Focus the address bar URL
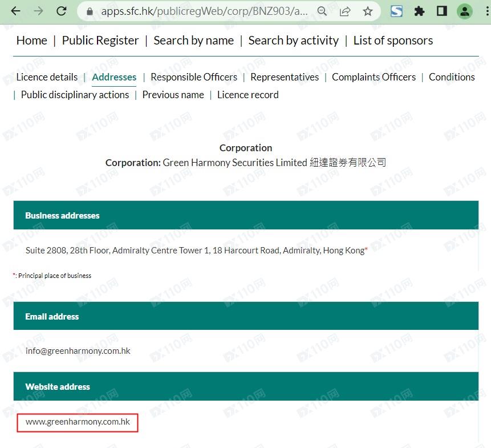The image size is (491, 448). click(205, 11)
